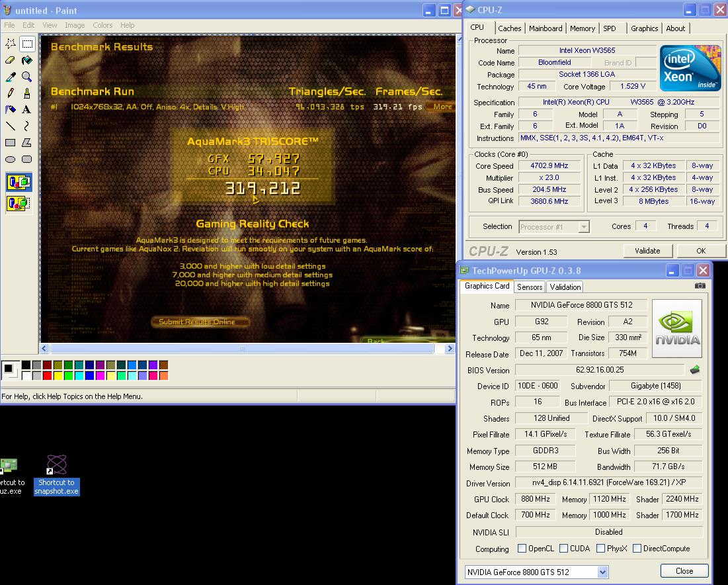Choose the Rounded Rectangle tool in Paint

tap(27, 159)
